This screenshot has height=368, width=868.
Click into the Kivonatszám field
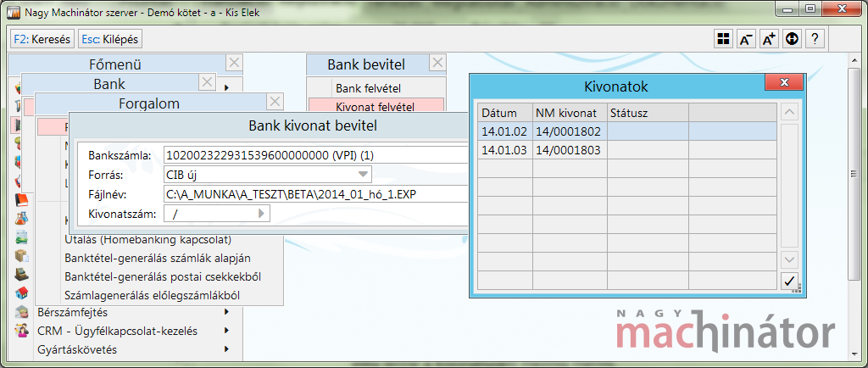216,214
